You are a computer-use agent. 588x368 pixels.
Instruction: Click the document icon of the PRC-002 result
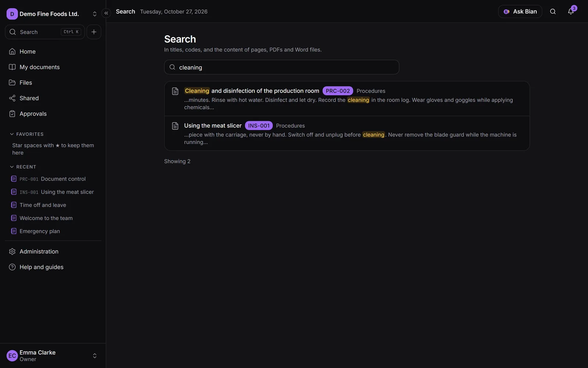click(x=175, y=91)
